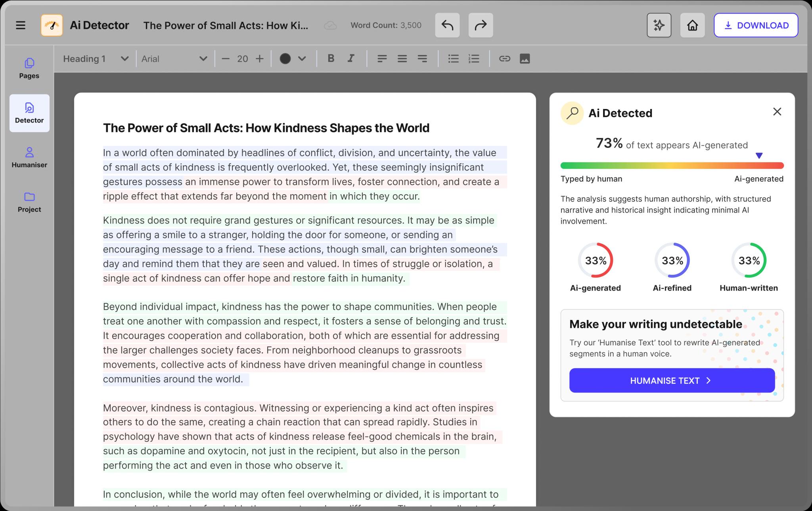812x511 pixels.
Task: Insert a hyperlink with link icon
Action: click(x=504, y=59)
